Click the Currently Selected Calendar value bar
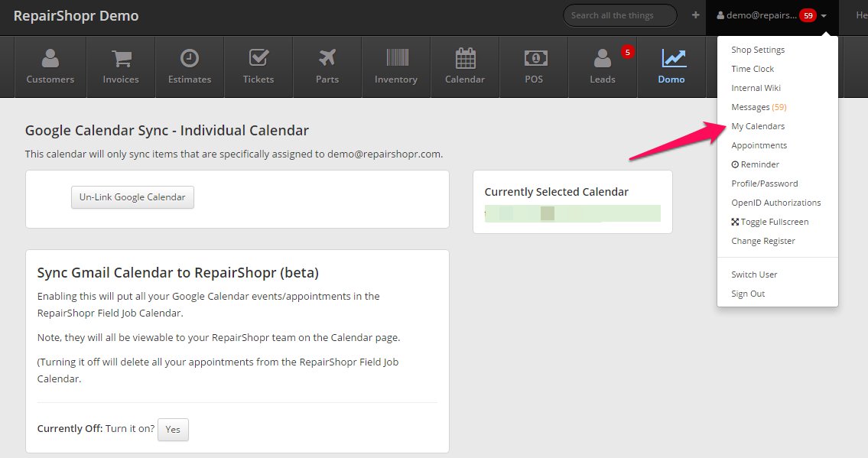868x458 pixels. [x=572, y=213]
